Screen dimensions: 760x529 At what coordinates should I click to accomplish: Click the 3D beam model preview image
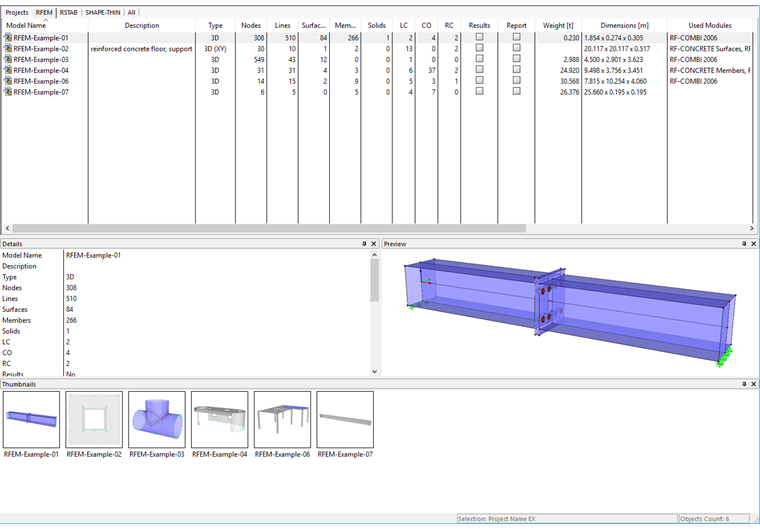570,313
